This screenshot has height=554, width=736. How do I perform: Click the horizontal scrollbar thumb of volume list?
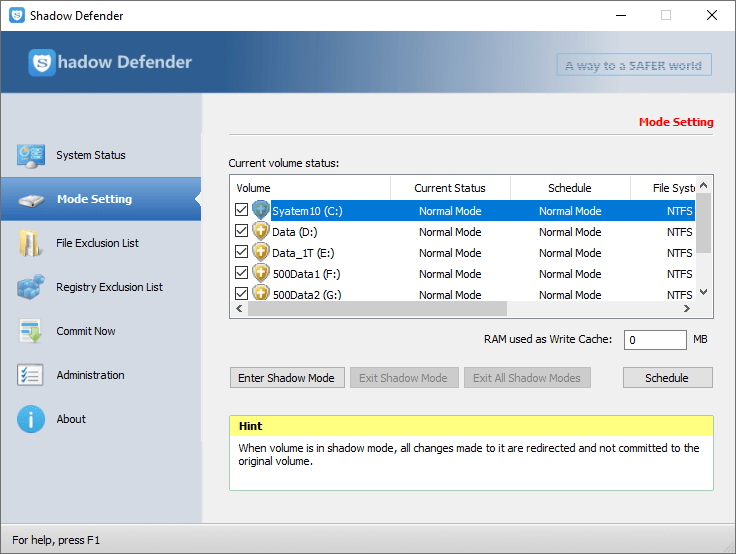coord(377,308)
